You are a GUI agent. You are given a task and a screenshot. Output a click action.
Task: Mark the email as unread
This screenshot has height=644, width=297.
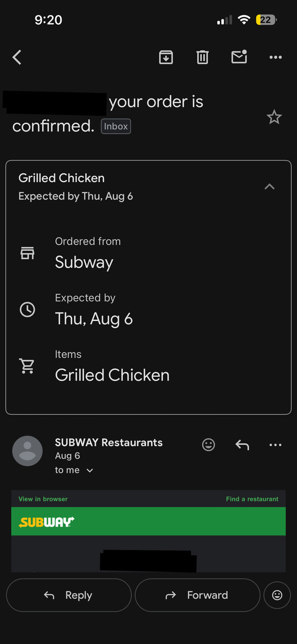pos(239,56)
